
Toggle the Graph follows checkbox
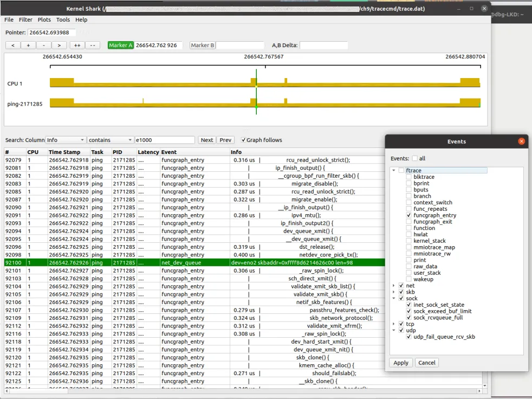243,140
